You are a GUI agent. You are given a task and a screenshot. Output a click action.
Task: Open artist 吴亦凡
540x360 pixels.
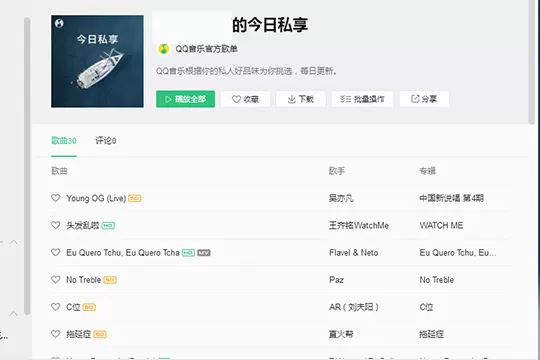point(341,198)
